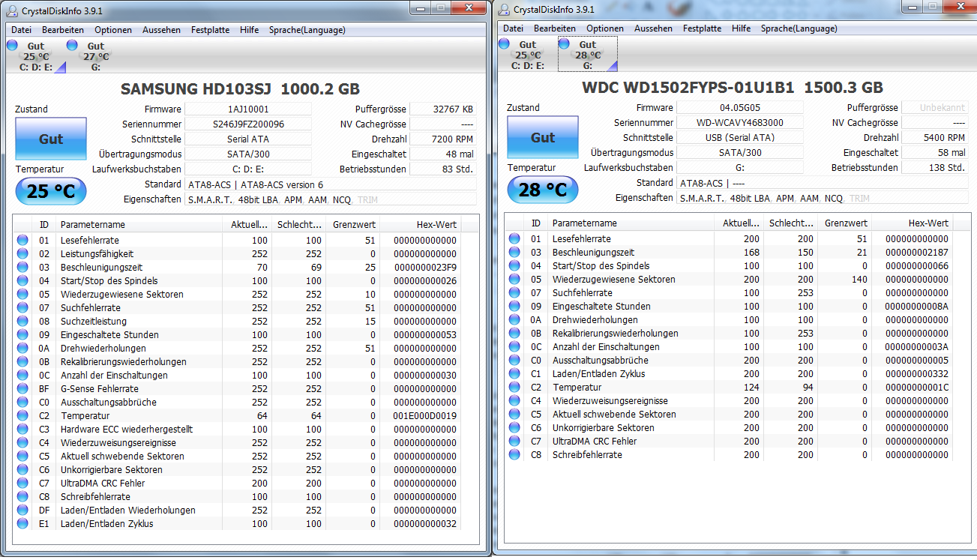Open Festplatte menu in right window
Viewport: 977px width, 560px height.
702,28
